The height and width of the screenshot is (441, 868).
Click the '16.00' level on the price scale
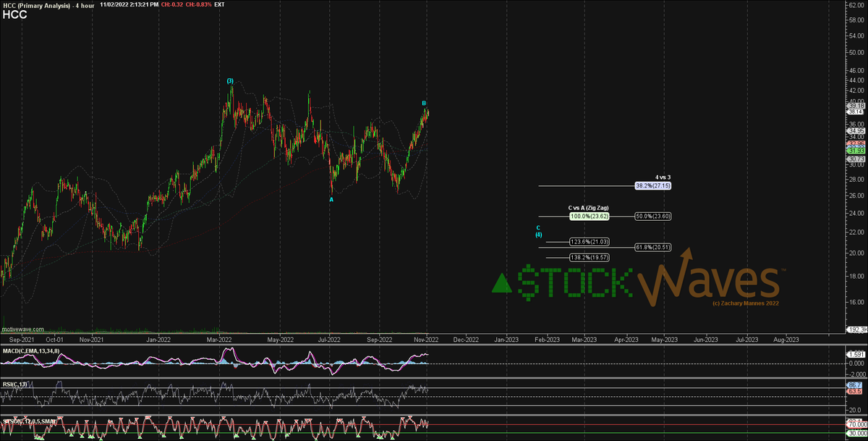pyautogui.click(x=855, y=302)
